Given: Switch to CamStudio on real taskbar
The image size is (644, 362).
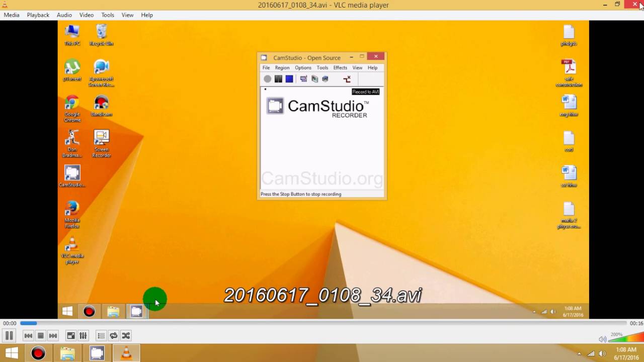Looking at the screenshot, I should coord(97,353).
